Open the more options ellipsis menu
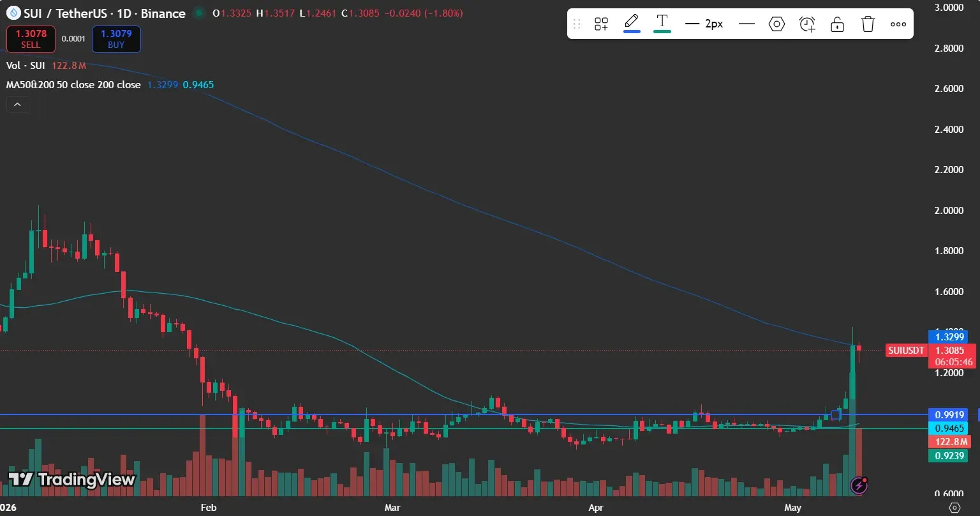Image resolution: width=980 pixels, height=516 pixels. [x=898, y=24]
